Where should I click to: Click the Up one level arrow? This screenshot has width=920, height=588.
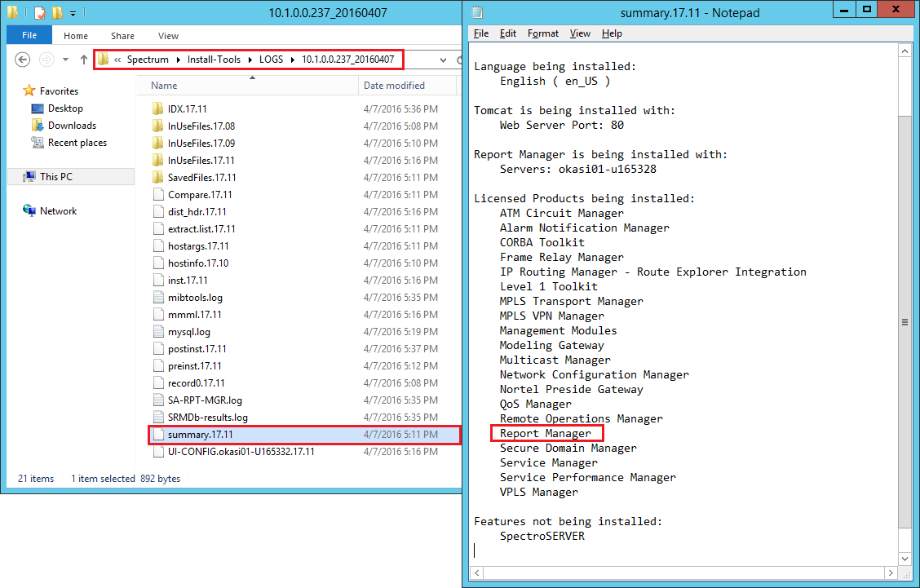(83, 59)
